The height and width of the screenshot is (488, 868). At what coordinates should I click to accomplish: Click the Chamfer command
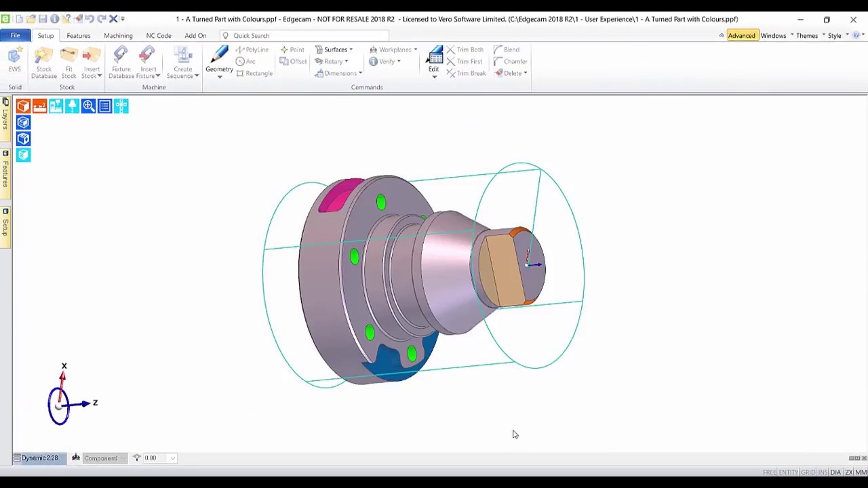pos(511,61)
